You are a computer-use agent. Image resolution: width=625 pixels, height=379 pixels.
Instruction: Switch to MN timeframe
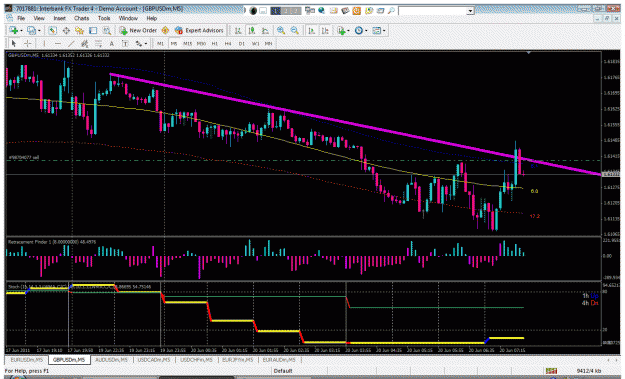tap(269, 43)
